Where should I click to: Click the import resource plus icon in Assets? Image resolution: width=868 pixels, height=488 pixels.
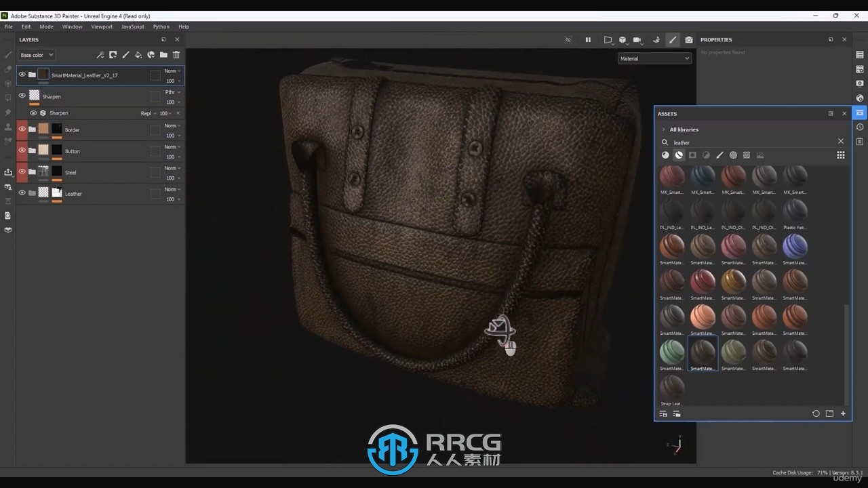(x=843, y=413)
